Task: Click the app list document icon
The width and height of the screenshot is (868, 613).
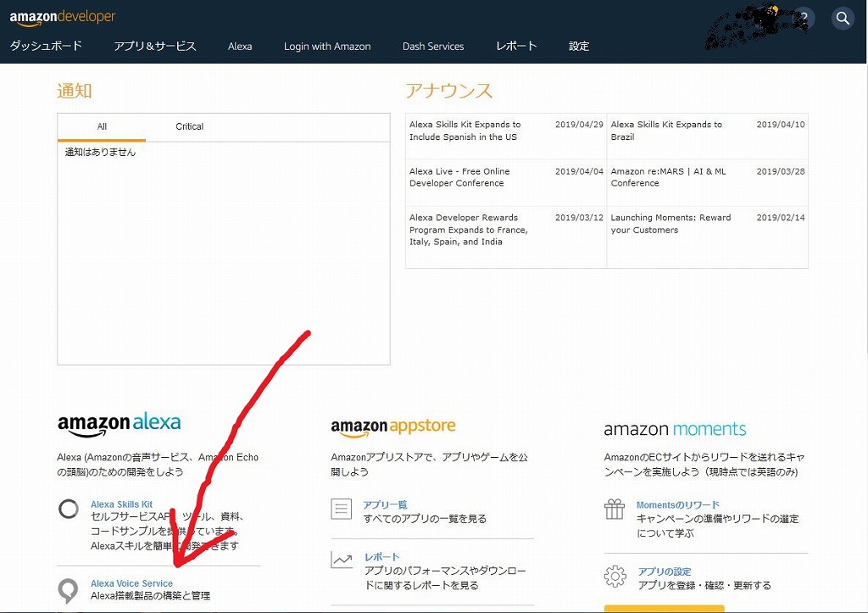Action: [341, 509]
